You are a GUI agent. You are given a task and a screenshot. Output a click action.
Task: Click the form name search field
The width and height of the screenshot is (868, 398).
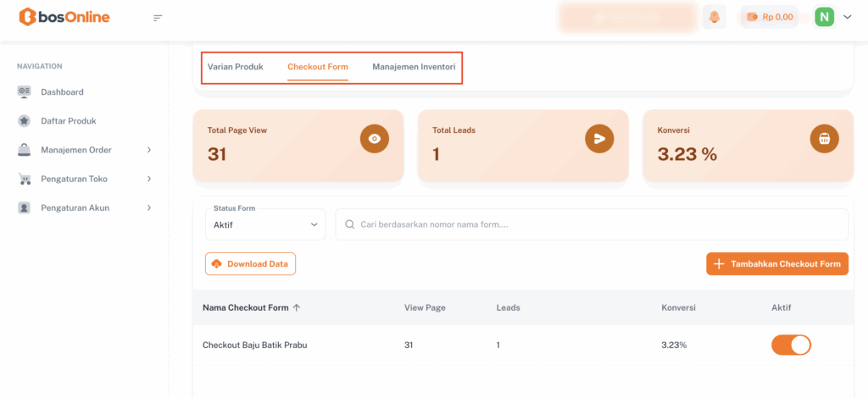click(593, 224)
